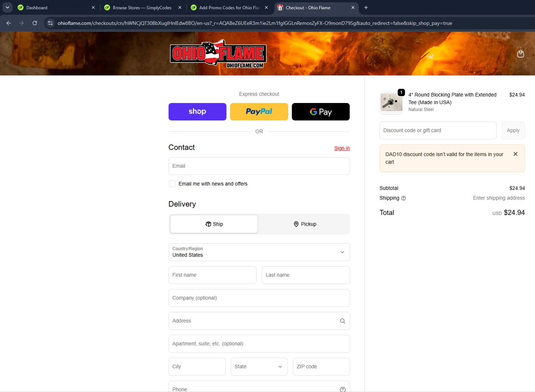
Task: Go back in the browser
Action: [9, 23]
